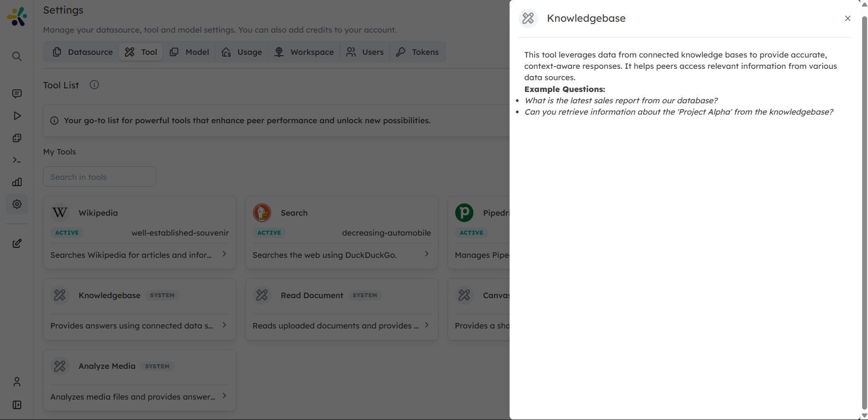Toggle the Search tool ACTIVE badge
This screenshot has width=868, height=420.
click(269, 232)
